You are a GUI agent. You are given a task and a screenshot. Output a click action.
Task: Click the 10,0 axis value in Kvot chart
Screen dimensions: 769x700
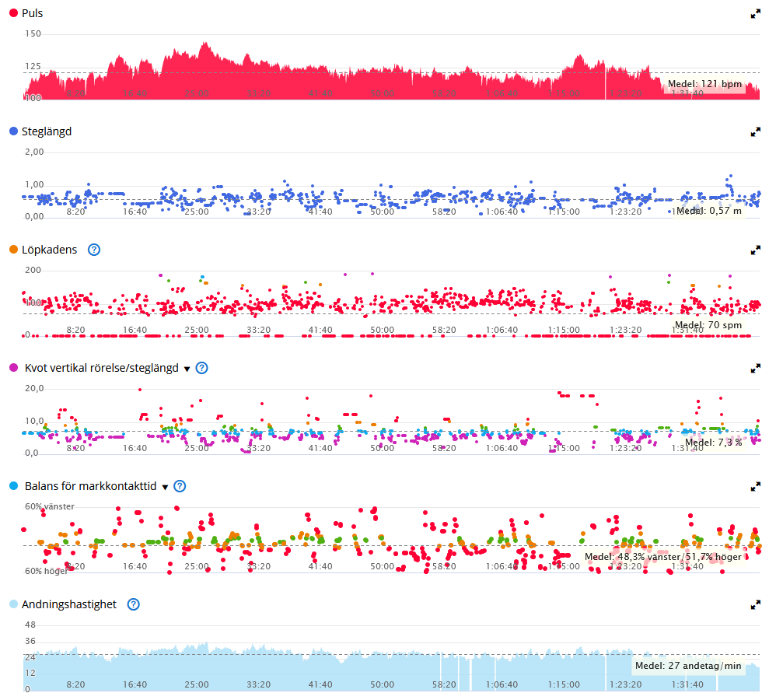[34, 421]
